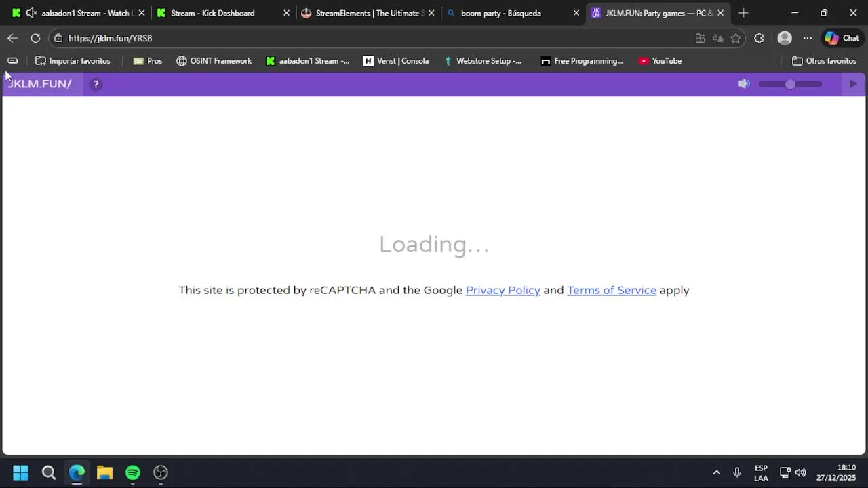Open the Privacy Policy link
The height and width of the screenshot is (488, 868).
tap(502, 290)
